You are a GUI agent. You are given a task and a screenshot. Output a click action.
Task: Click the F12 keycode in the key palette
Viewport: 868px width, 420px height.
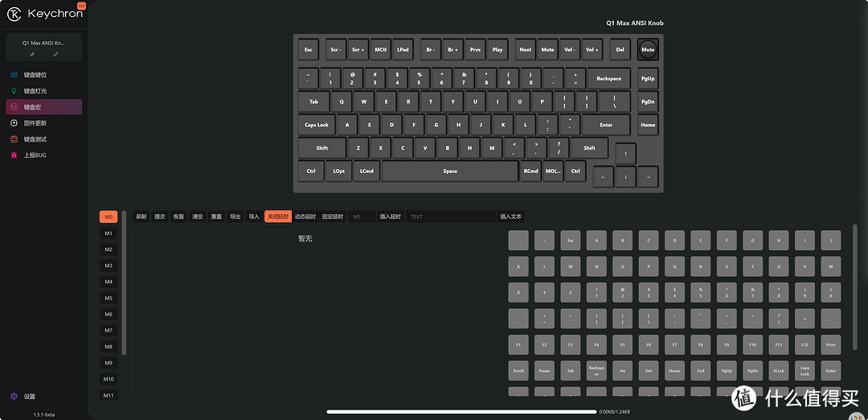(x=805, y=344)
